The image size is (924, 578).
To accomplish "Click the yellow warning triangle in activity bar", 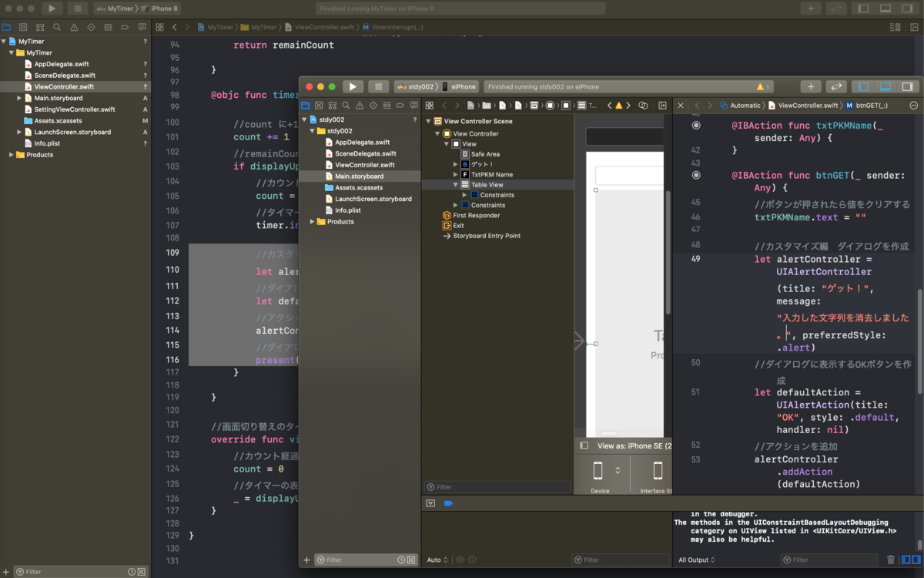I will click(x=760, y=87).
